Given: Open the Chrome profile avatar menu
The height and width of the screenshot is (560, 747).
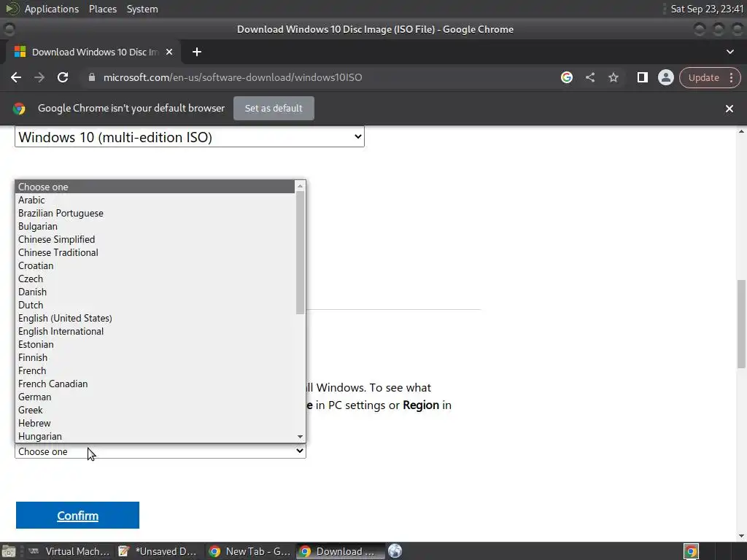Looking at the screenshot, I should tap(665, 77).
